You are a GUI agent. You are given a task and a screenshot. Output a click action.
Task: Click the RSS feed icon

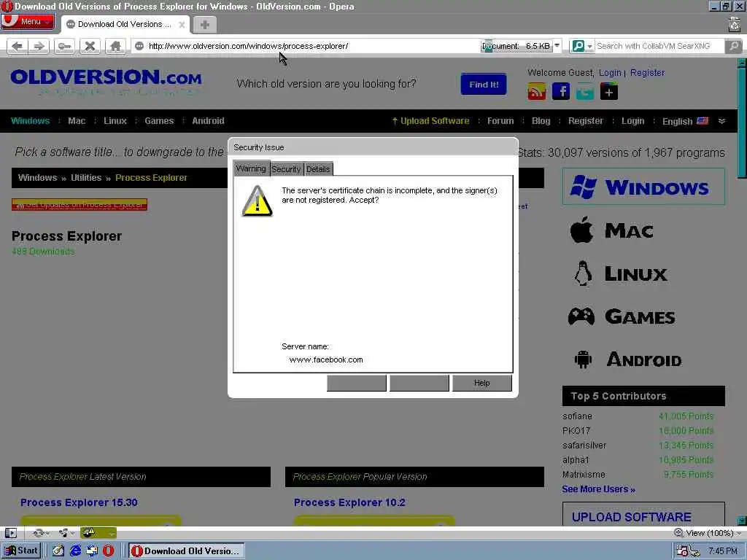[x=537, y=91]
